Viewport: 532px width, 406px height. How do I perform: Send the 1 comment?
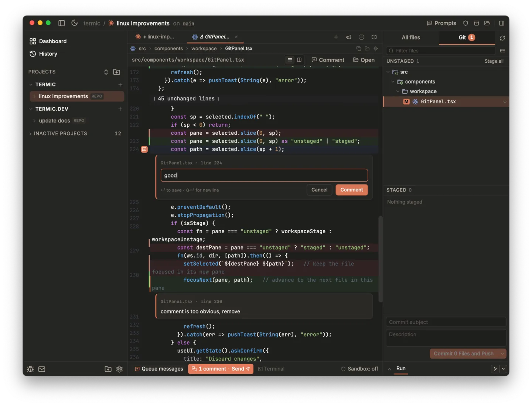click(x=221, y=369)
